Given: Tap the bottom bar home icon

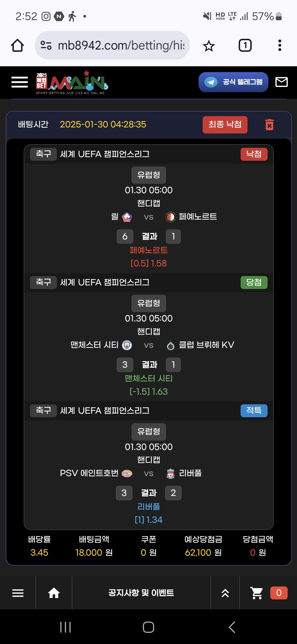Looking at the screenshot, I should (x=54, y=593).
